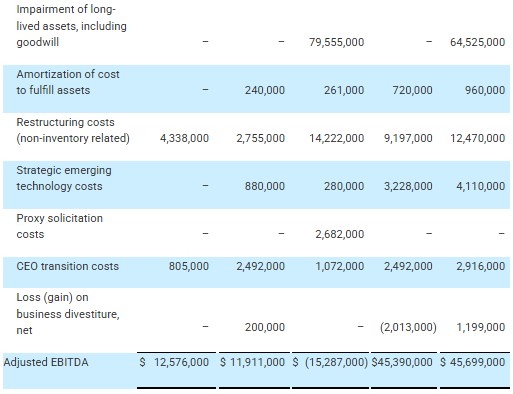Click the 2,916,000 CEO transition value
Viewport: 513px width, 394px height.
[481, 266]
